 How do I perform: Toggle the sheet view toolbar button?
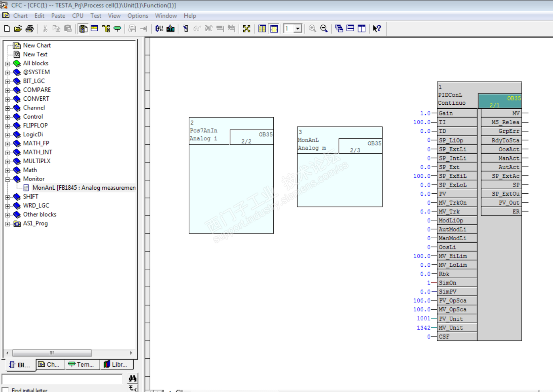(274, 28)
